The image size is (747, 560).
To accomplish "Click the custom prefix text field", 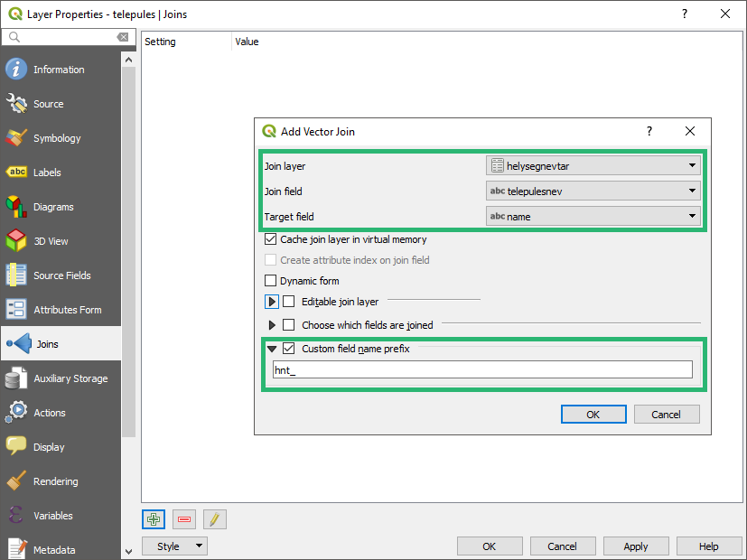I will [482, 369].
